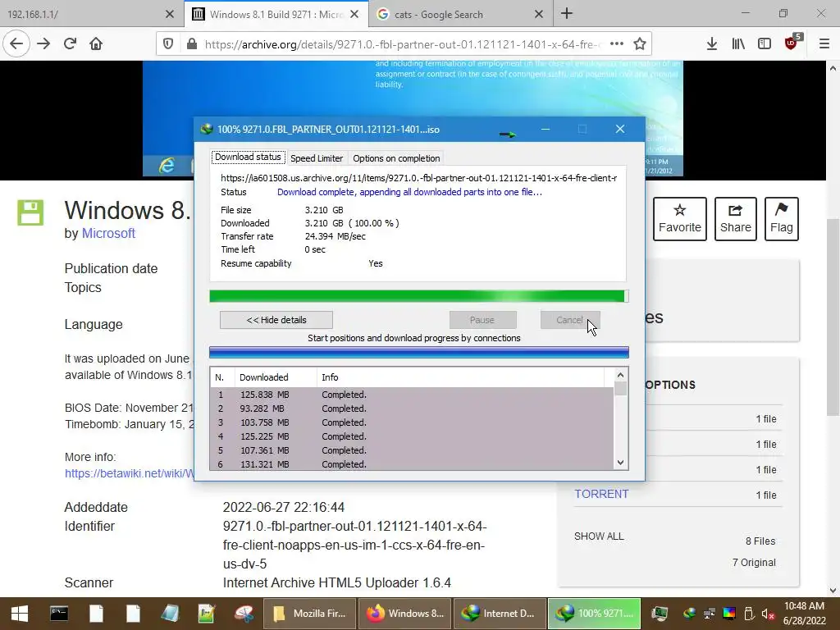The width and height of the screenshot is (840, 630).
Task: Open Firefox downloads panel
Action: (x=711, y=44)
